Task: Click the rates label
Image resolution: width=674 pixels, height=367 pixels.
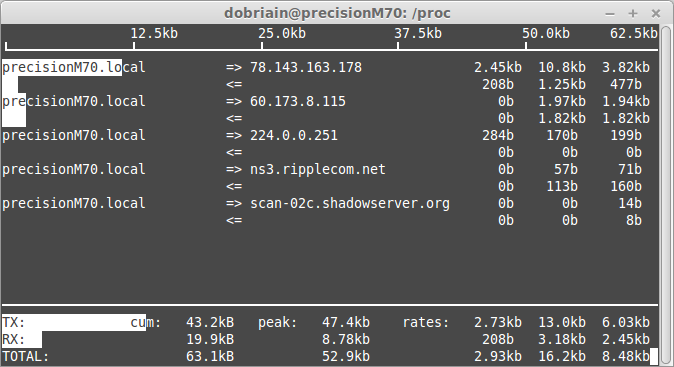Action: (x=426, y=322)
